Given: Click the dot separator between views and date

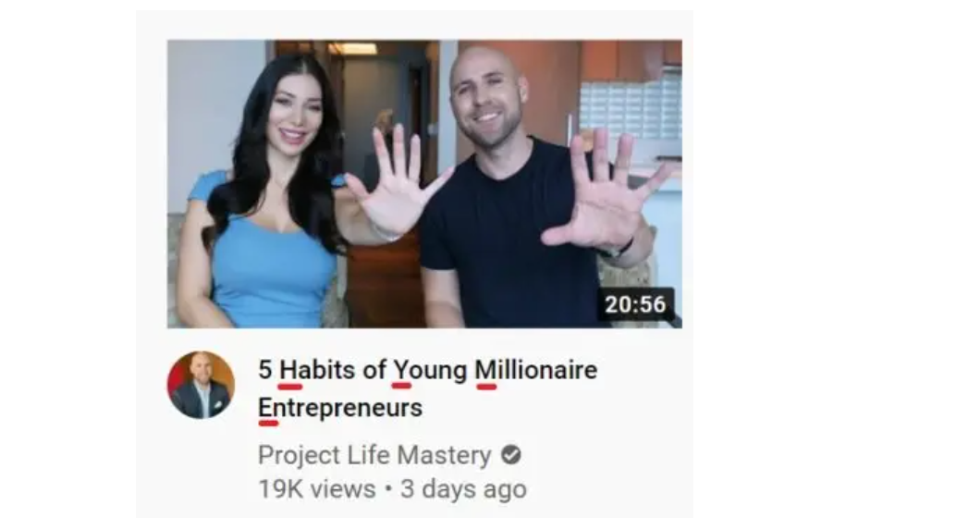Looking at the screenshot, I should pyautogui.click(x=388, y=488).
